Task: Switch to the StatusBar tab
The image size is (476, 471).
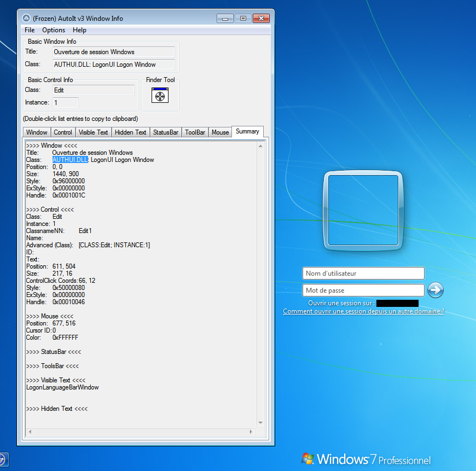Action: pos(166,132)
